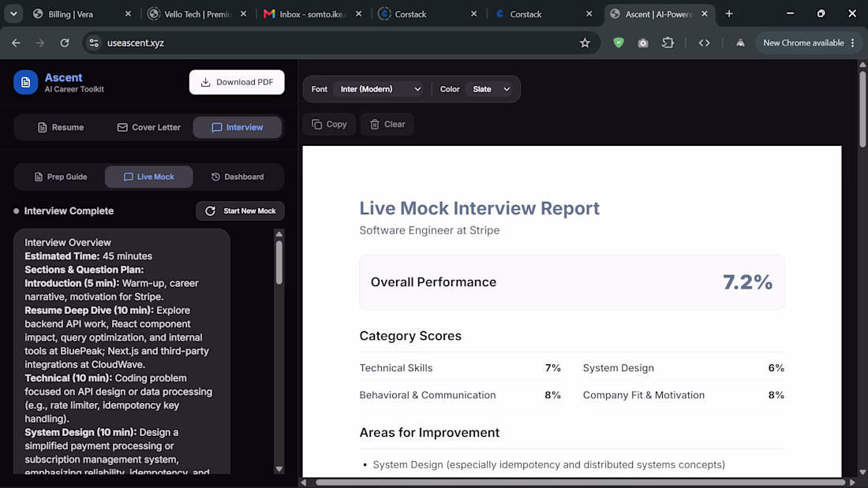Open the Dashboard tab
868x488 pixels.
coord(238,177)
